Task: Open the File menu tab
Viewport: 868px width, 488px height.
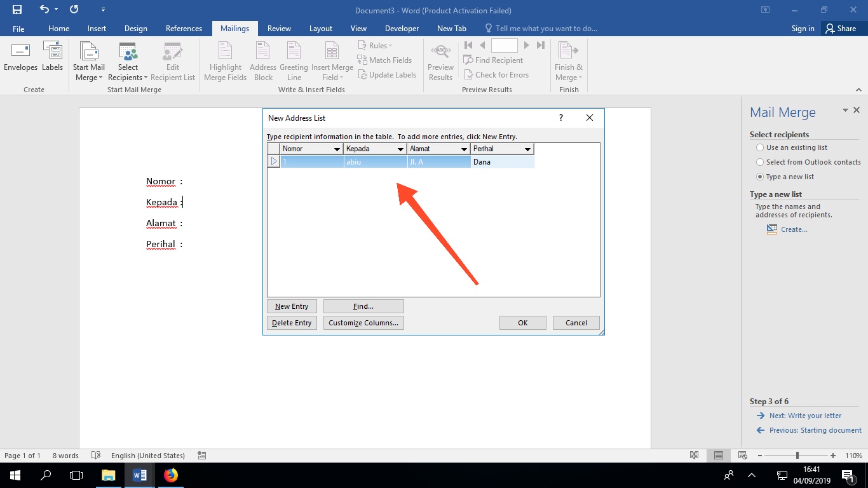Action: tap(18, 29)
